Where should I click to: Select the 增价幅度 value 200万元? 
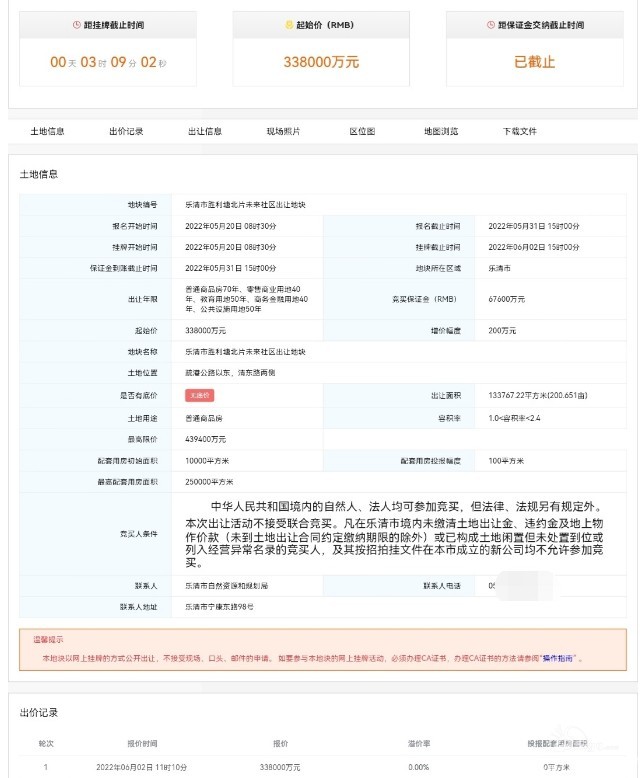point(502,330)
